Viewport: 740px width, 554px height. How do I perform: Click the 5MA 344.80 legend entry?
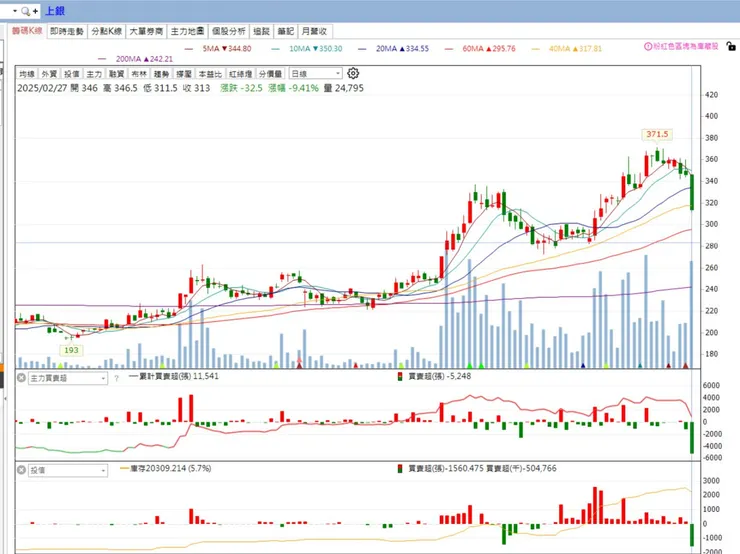coord(218,48)
